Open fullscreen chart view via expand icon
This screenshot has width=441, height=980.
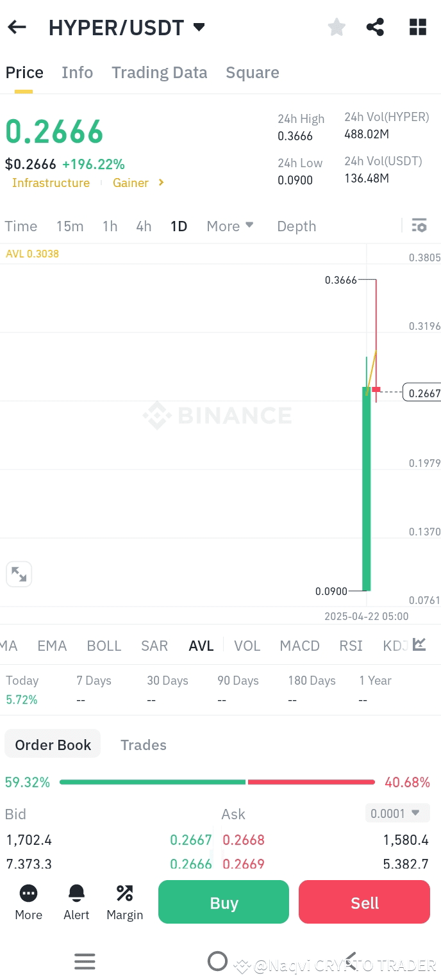tap(19, 574)
